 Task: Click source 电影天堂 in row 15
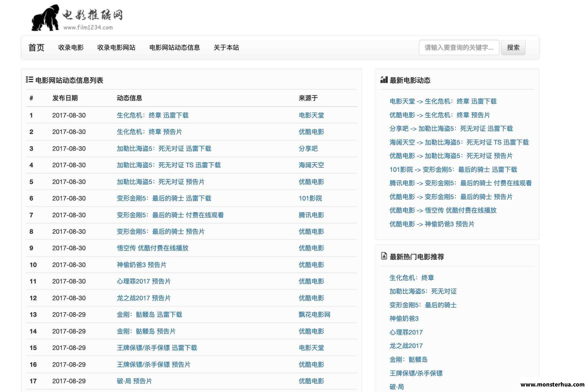[311, 348]
